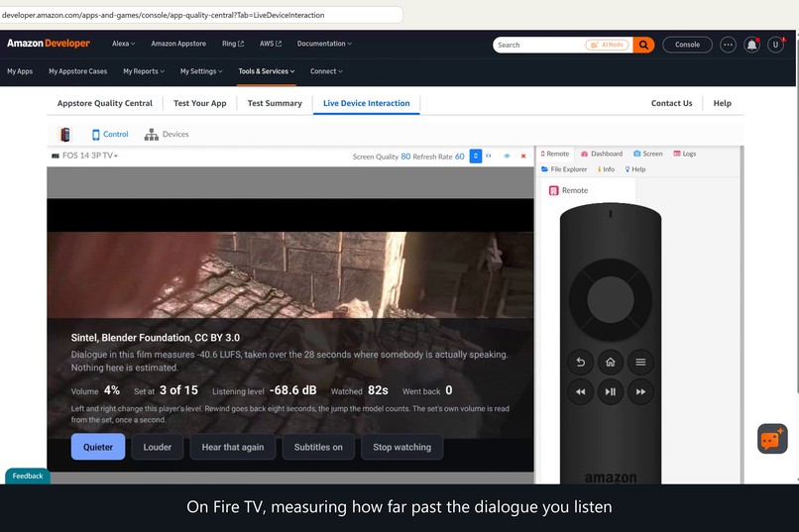Toggle the eye visibility icon in device toolbar
Image resolution: width=799 pixels, height=532 pixels.
click(507, 157)
